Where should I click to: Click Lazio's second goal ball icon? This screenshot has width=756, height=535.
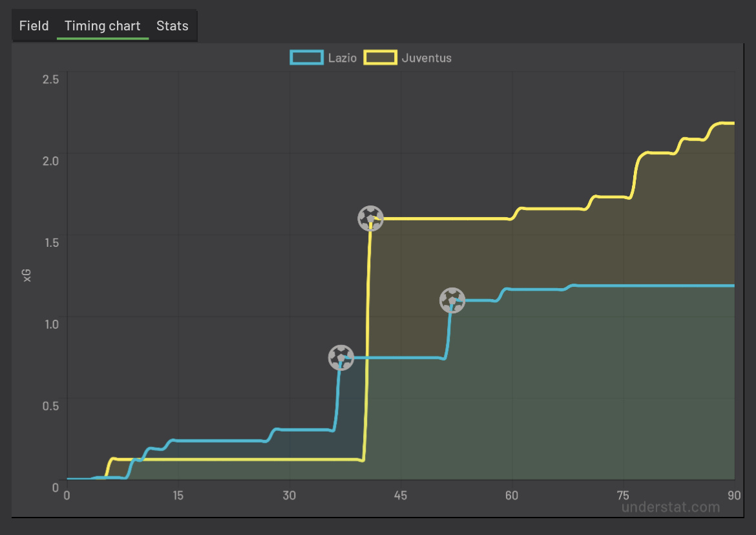click(452, 300)
